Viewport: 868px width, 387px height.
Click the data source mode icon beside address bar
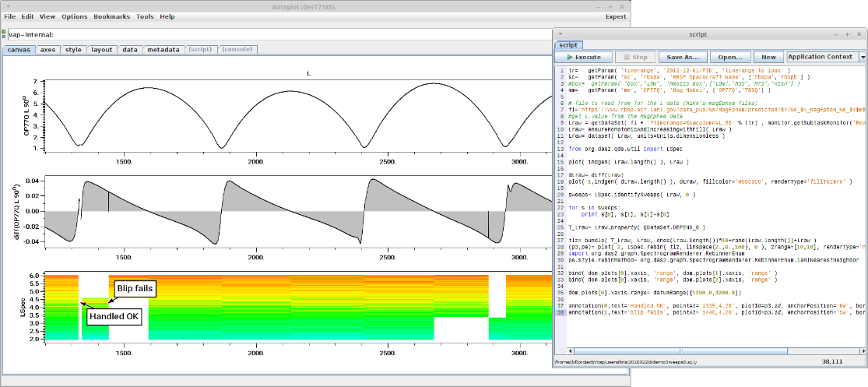3,34
